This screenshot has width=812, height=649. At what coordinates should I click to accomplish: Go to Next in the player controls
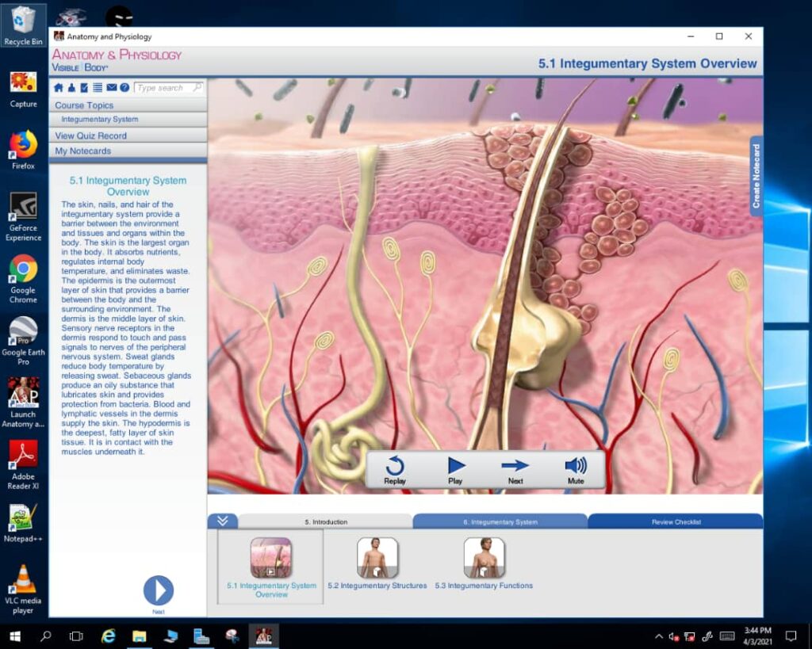[515, 470]
